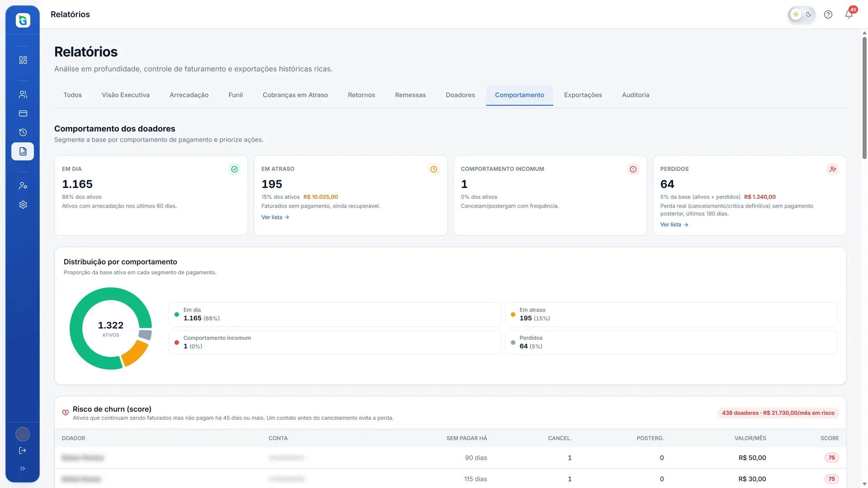This screenshot has height=488, width=868.
Task: Open the settings gear in sidebar
Action: tap(23, 205)
